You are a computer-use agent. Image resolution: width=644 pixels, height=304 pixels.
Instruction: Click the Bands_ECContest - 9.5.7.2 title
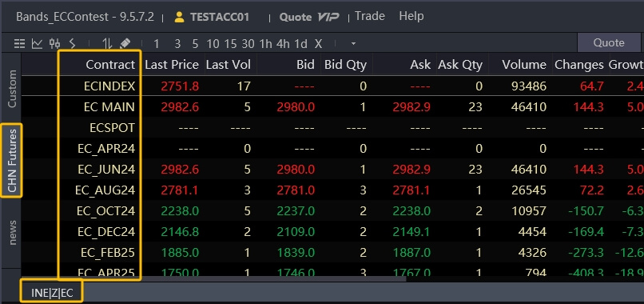pos(85,18)
